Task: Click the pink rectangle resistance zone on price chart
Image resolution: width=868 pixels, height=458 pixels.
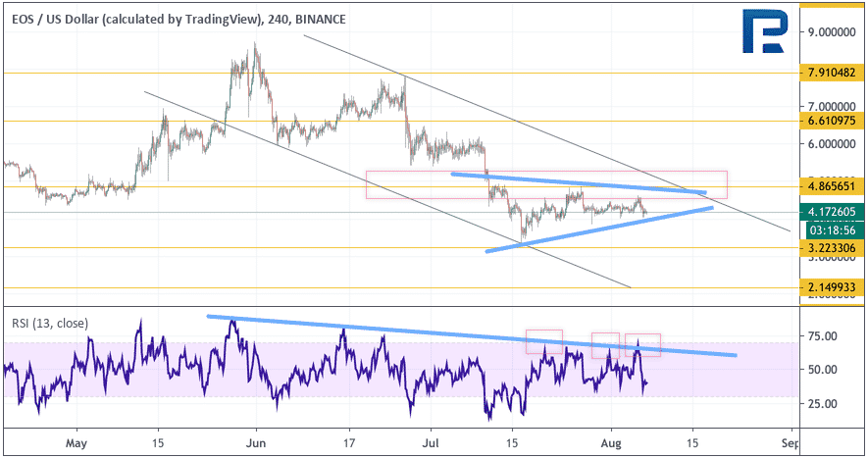Action: point(546,184)
